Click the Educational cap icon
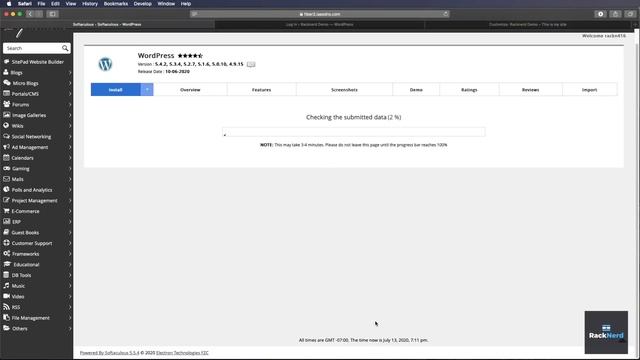Image resolution: width=640 pixels, height=360 pixels. [x=7, y=264]
